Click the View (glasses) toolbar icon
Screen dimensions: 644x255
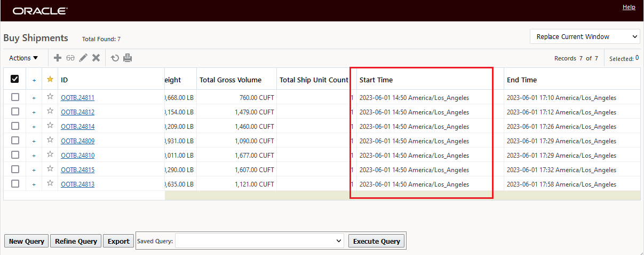pos(70,58)
